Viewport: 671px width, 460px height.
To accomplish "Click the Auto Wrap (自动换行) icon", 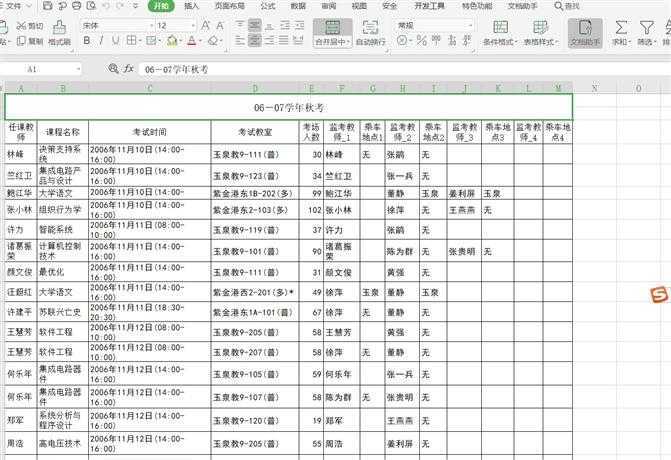I will tap(370, 27).
